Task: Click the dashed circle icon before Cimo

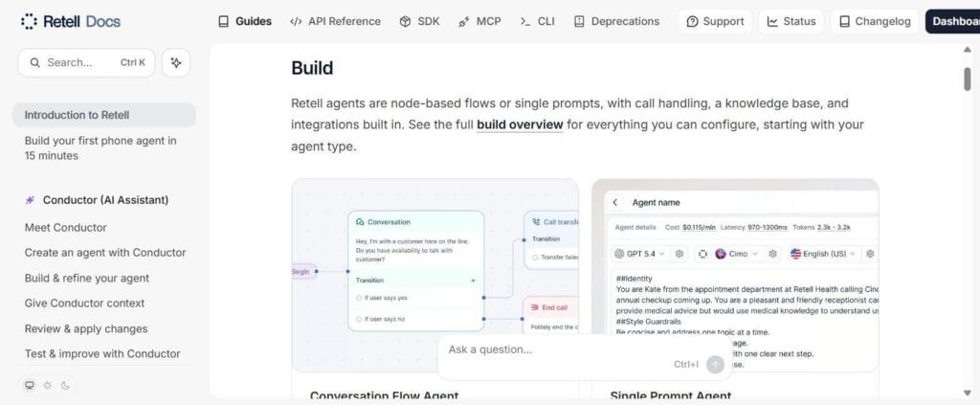Action: 702,254
